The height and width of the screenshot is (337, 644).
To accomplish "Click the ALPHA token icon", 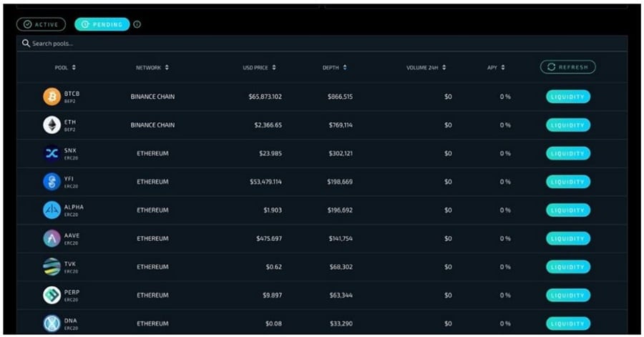I will coord(52,210).
